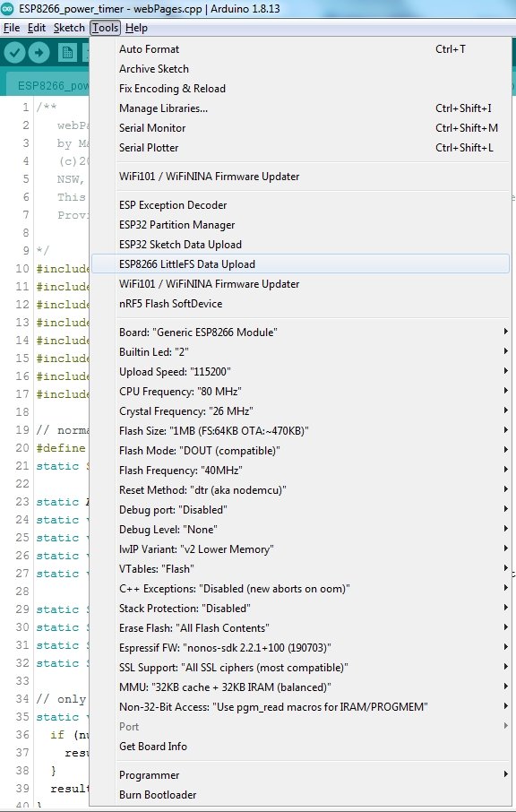Click the Upload arrow icon

click(39, 52)
